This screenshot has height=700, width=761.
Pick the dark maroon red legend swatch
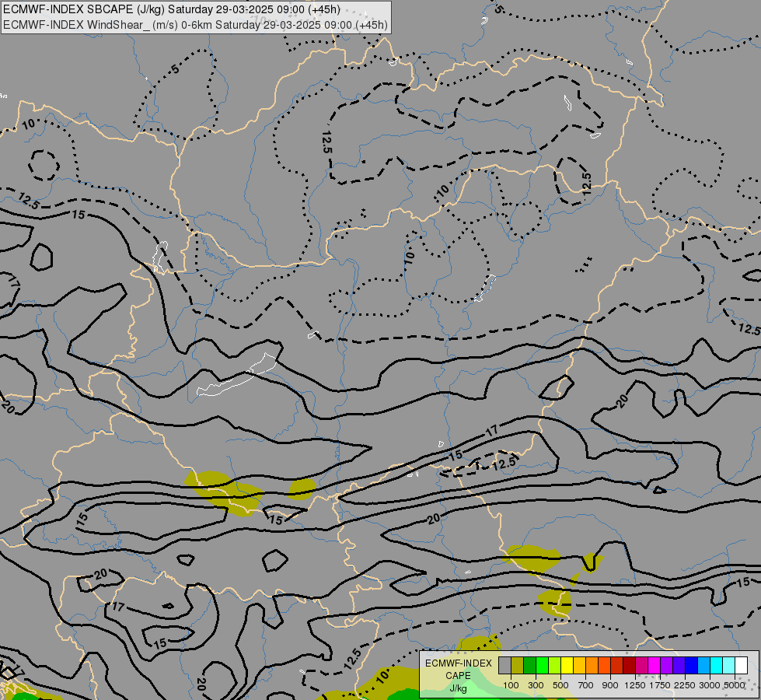click(x=630, y=666)
